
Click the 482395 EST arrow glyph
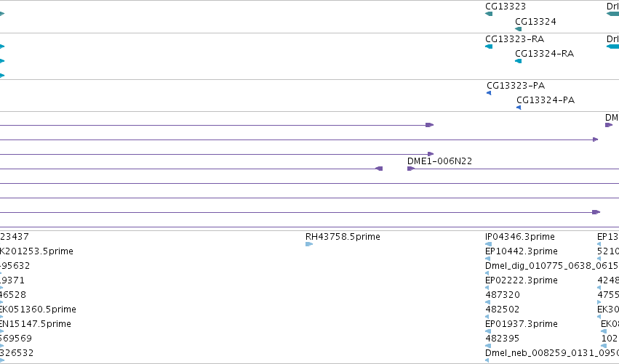tap(488, 346)
